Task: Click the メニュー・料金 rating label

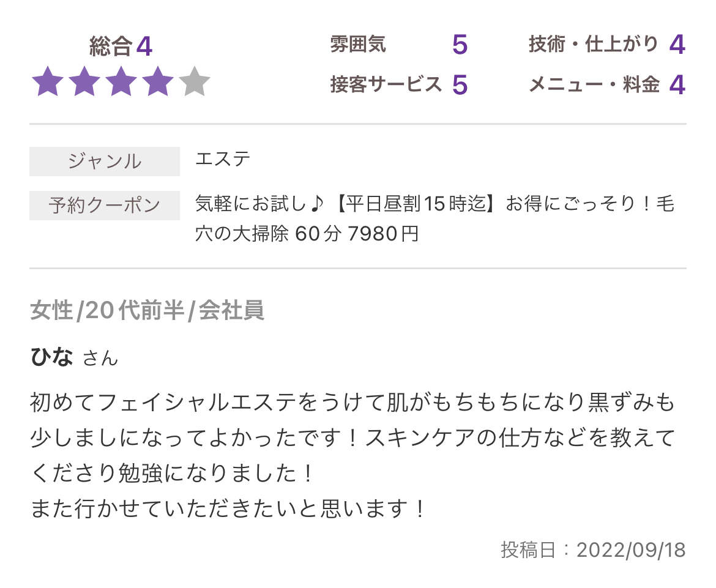Action: click(595, 84)
